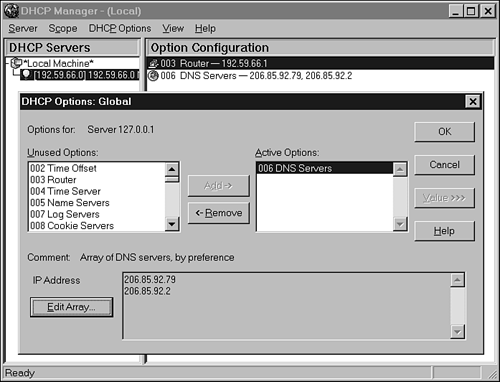Select IP address 206.85.92.79 in the list
Viewport: 500px width, 382px height.
tap(150, 280)
